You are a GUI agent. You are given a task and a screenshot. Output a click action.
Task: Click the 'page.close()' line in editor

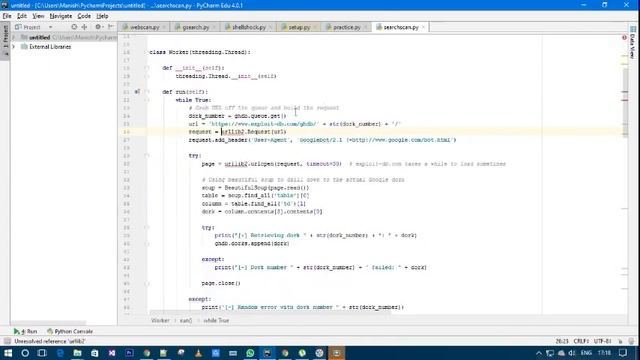(x=221, y=283)
